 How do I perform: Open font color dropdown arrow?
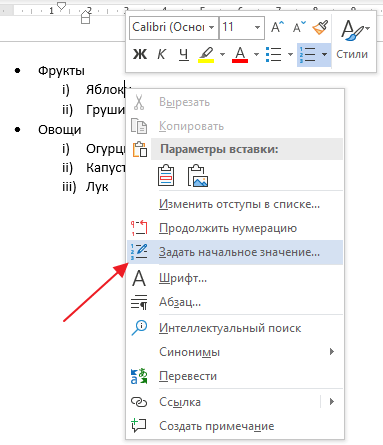[x=256, y=54]
